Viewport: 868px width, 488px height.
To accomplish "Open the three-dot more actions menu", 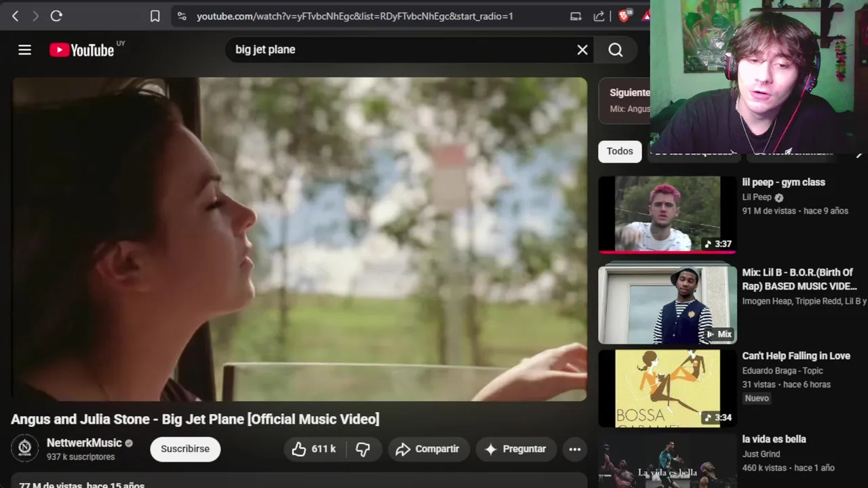I will (x=574, y=449).
